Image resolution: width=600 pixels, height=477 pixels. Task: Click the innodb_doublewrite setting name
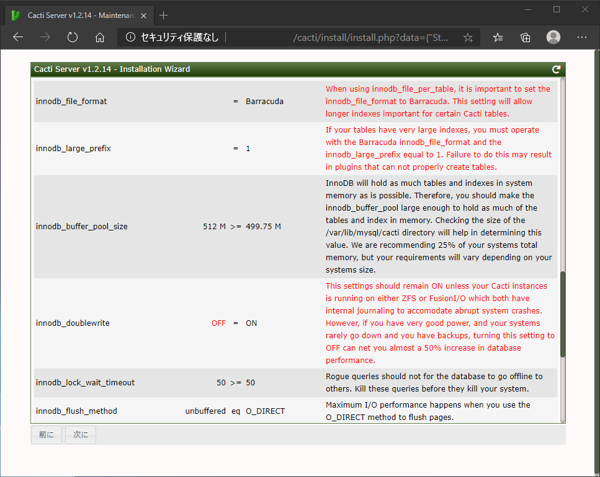point(72,323)
